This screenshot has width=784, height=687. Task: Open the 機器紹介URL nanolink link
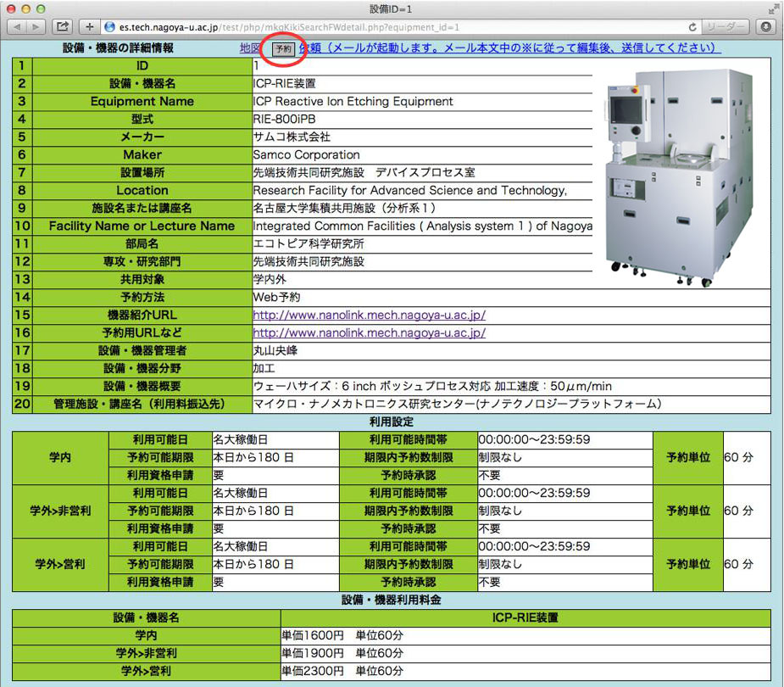[369, 315]
